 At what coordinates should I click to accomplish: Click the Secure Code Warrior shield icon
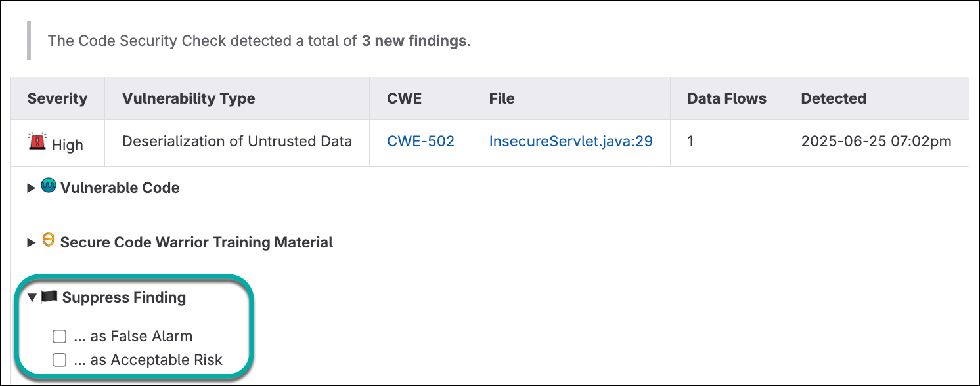48,240
